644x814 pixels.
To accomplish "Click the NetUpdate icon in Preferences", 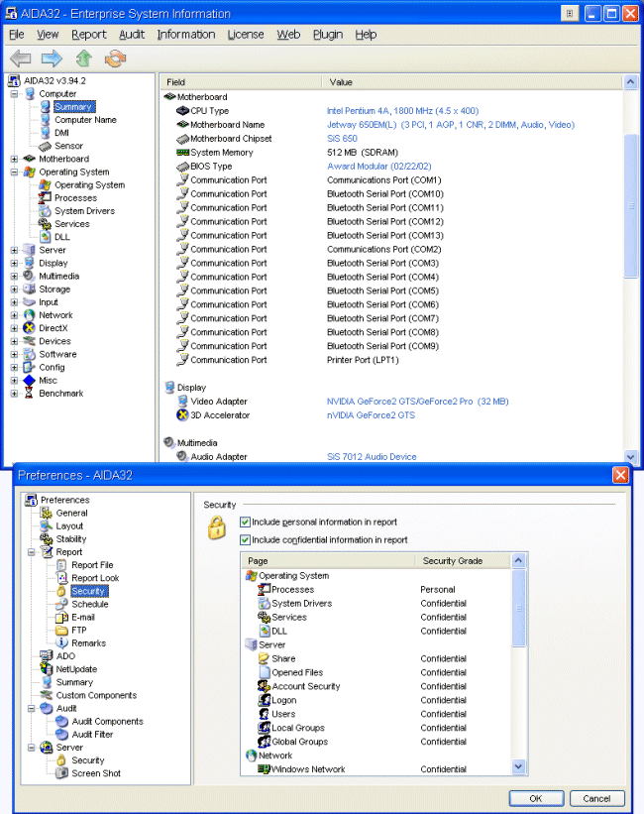I will click(47, 669).
